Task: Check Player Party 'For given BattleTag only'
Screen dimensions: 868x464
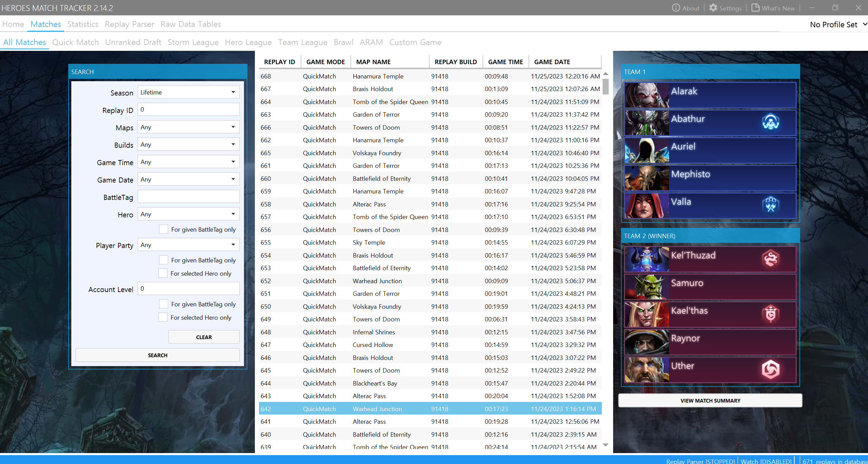Action: coord(163,260)
